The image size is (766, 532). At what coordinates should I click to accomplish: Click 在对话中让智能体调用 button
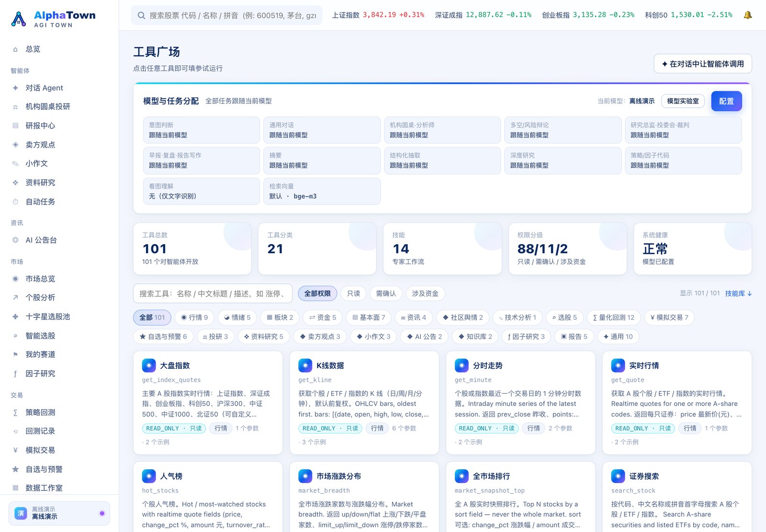click(703, 64)
